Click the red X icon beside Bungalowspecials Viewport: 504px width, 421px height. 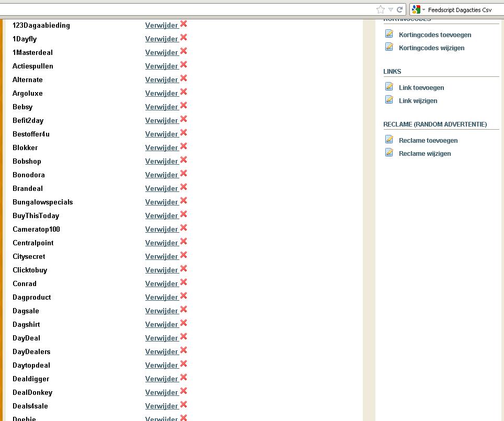[x=184, y=200]
